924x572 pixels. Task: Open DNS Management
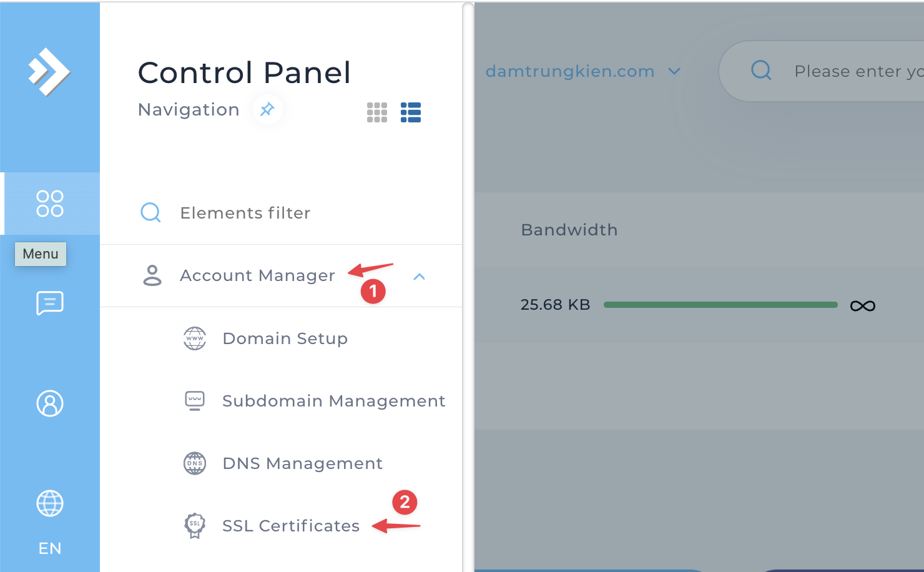pyautogui.click(x=303, y=463)
